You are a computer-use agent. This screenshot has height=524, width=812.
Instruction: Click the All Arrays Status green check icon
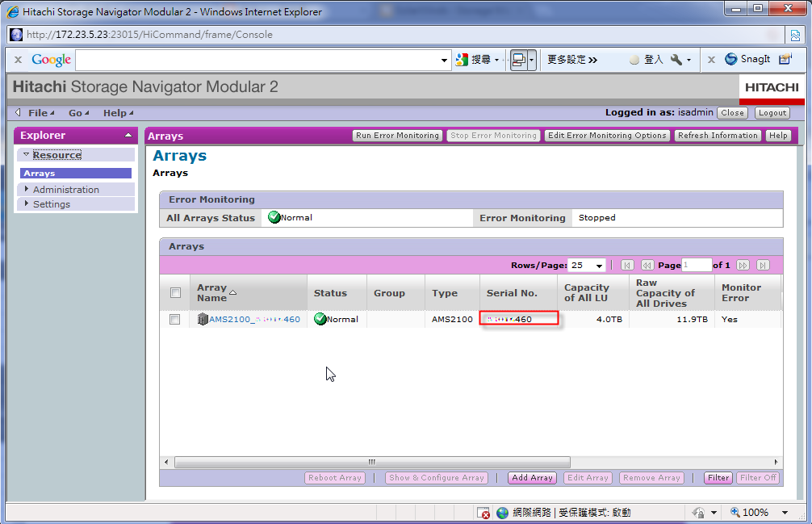click(x=274, y=217)
